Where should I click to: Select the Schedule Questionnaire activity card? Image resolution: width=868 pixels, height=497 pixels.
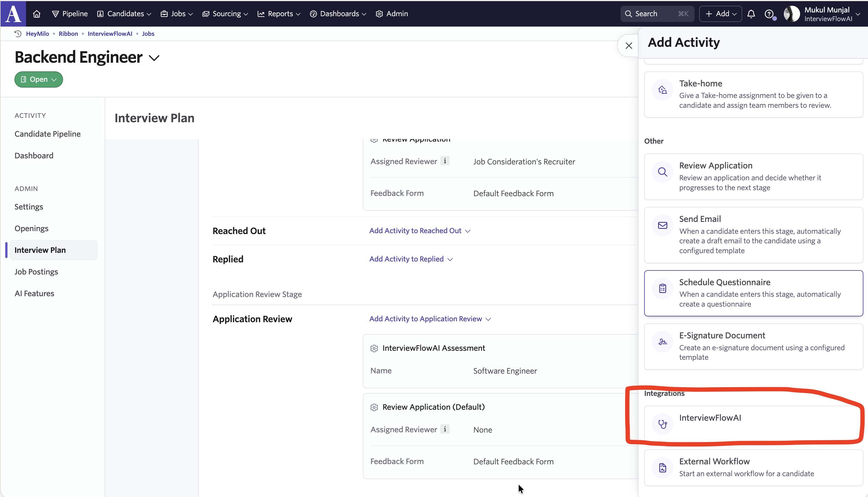[754, 293]
